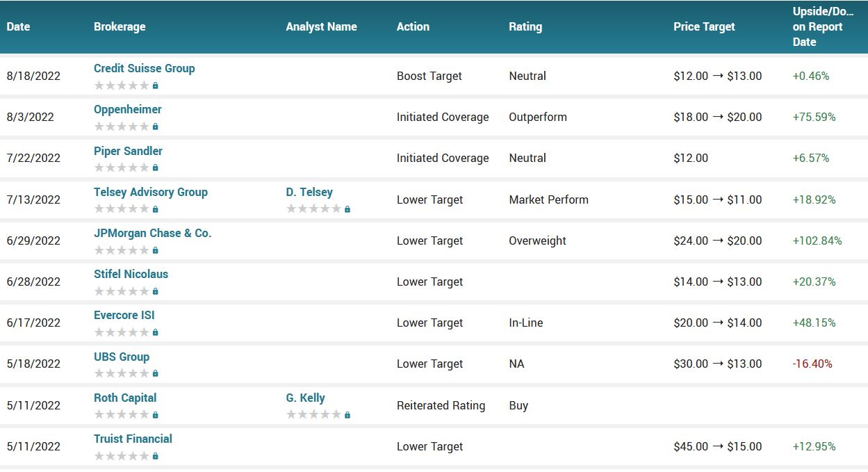Open the Telsey Advisory Group link
This screenshot has width=868, height=472.
pyautogui.click(x=151, y=192)
